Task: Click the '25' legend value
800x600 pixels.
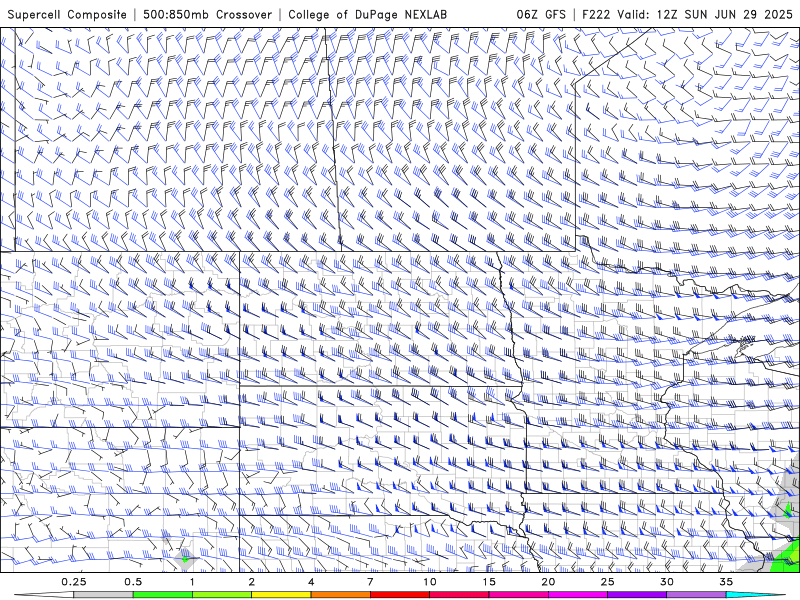Action: click(607, 582)
